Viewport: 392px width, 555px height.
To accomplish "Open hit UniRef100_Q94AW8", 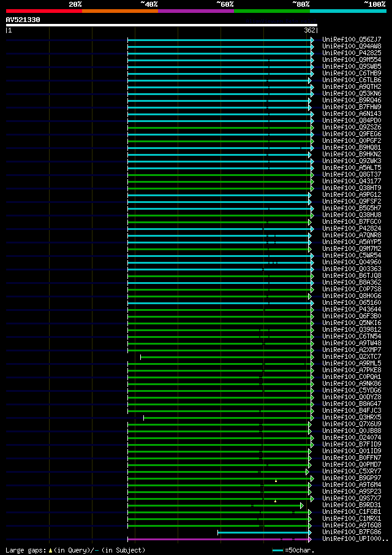I will (x=352, y=47).
